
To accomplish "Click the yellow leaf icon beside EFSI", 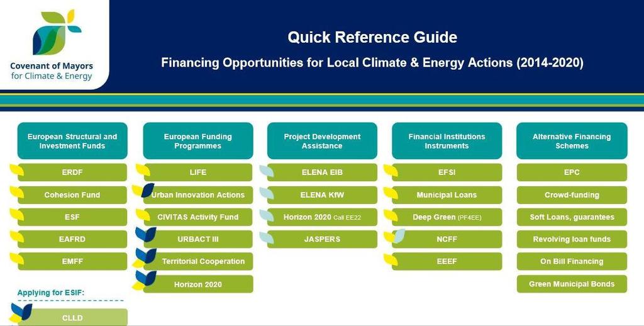I will point(391,171).
